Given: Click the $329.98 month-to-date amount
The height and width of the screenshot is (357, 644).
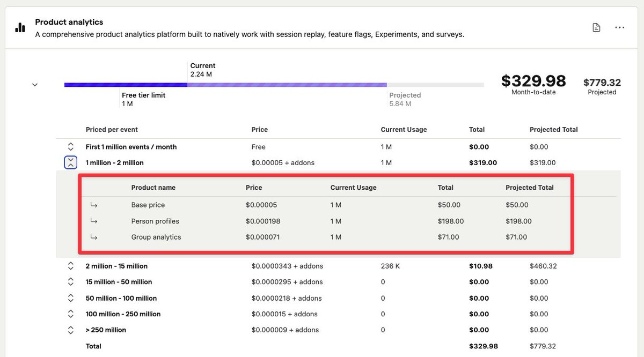Looking at the screenshot, I should coord(533,81).
